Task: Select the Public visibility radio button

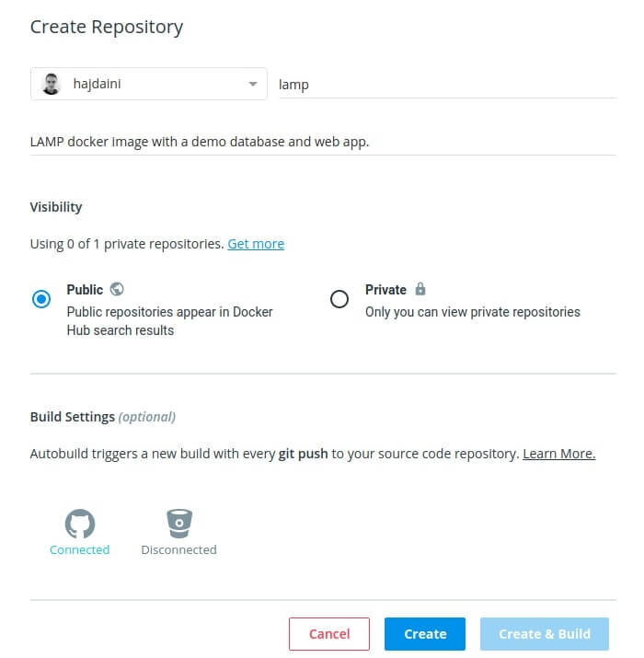Action: [x=41, y=299]
